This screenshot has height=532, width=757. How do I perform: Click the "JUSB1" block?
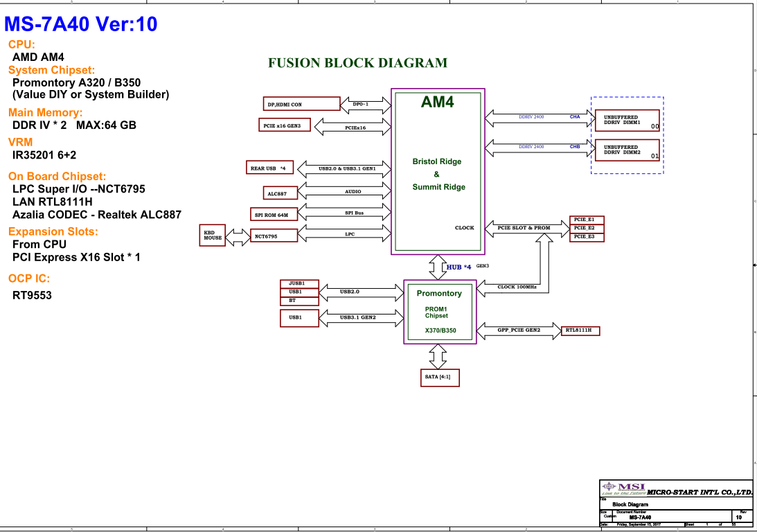299,283
